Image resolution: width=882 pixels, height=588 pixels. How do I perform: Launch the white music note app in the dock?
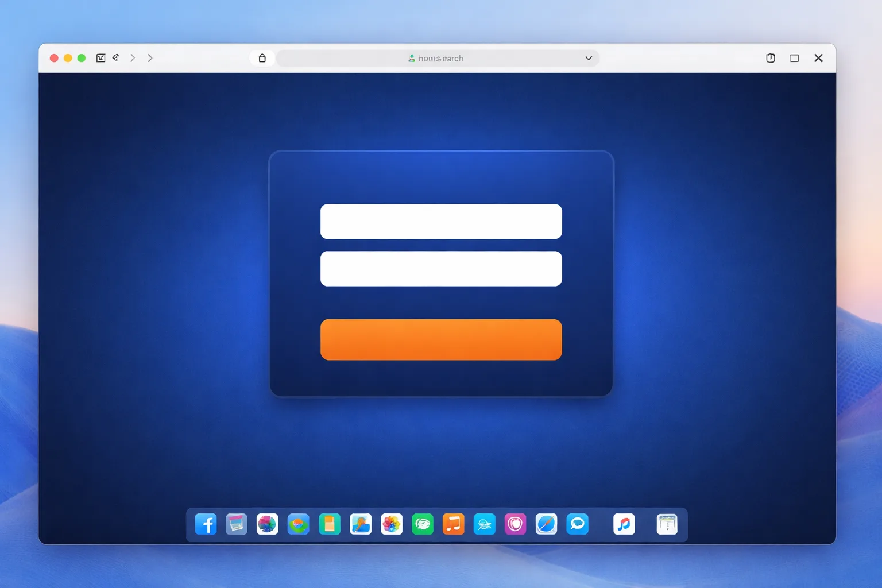(x=624, y=524)
